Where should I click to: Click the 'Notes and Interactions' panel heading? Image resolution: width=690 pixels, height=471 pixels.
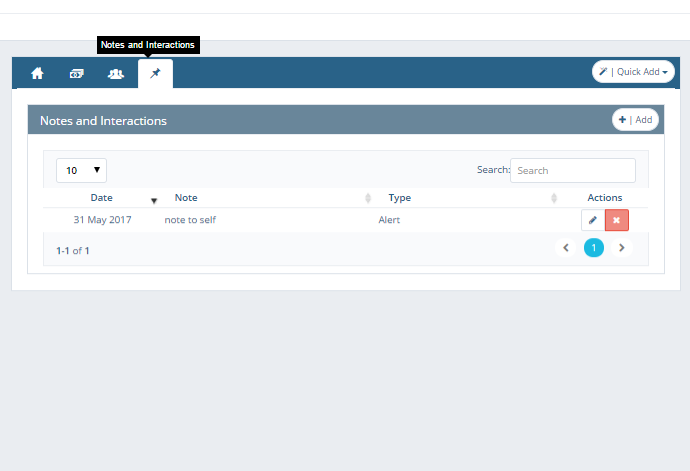(103, 121)
